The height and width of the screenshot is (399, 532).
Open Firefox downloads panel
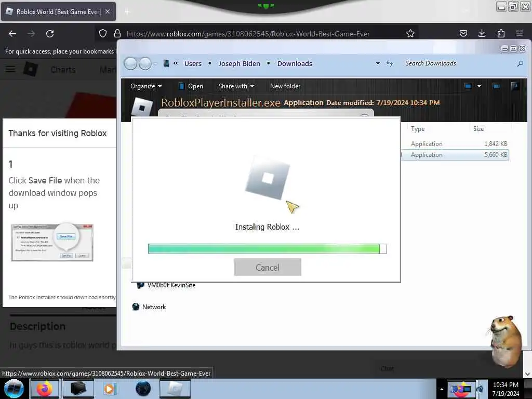(482, 33)
